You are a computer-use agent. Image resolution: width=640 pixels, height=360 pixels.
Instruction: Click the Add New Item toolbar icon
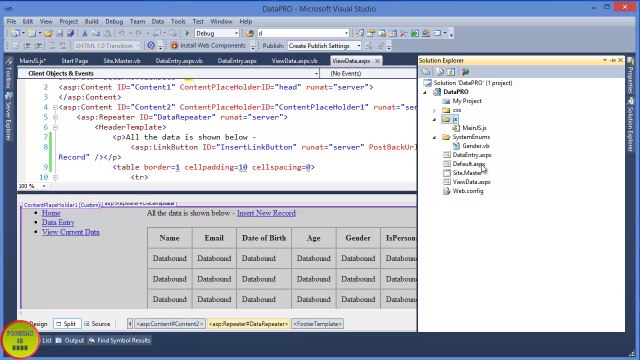tap(32, 33)
